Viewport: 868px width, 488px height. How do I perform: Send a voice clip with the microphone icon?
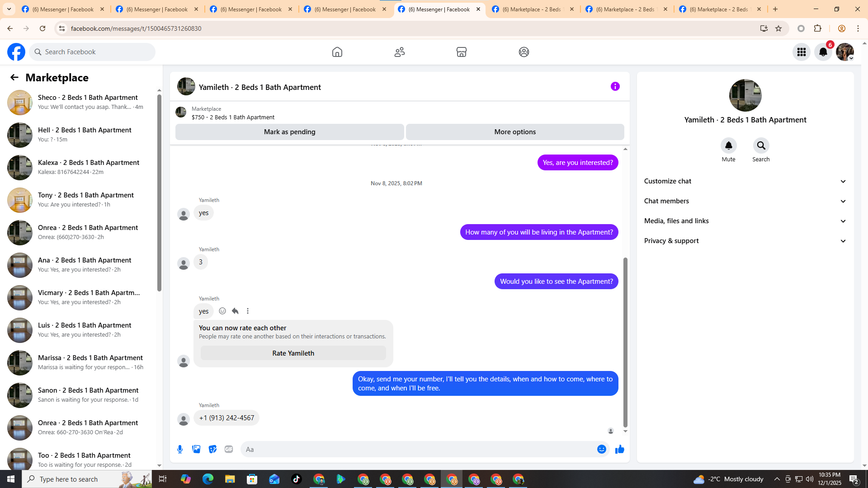[180, 449]
